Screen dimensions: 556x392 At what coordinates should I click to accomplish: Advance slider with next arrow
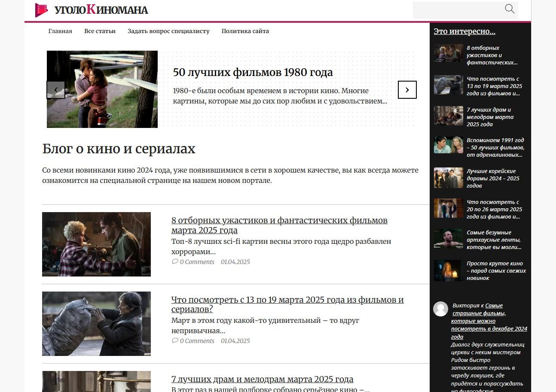tap(407, 90)
